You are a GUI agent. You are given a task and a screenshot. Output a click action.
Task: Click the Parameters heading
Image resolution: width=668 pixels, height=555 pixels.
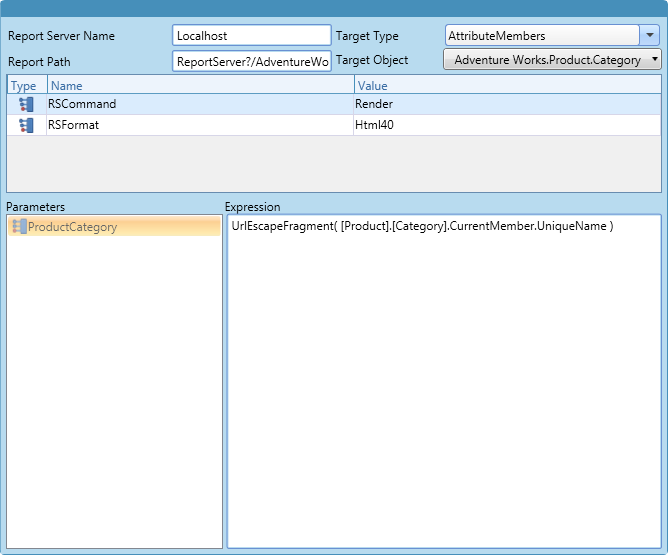tap(35, 207)
